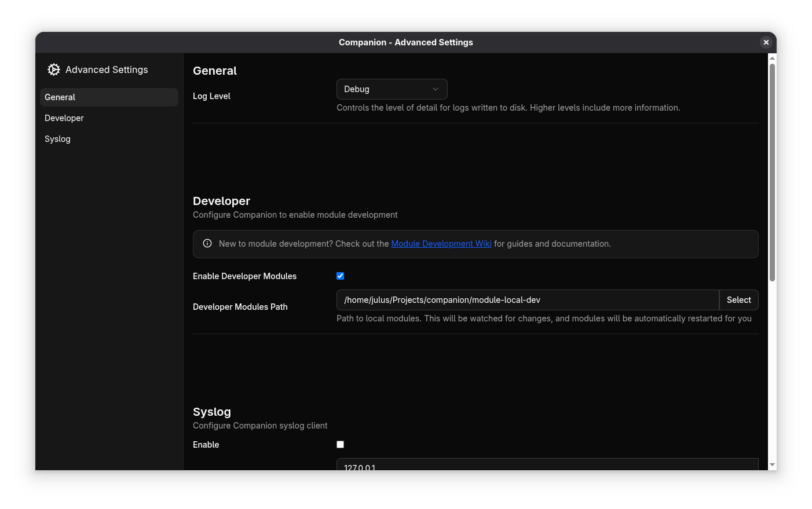Select Syslog in the sidebar navigation
This screenshot has width=812, height=509.
tap(57, 138)
